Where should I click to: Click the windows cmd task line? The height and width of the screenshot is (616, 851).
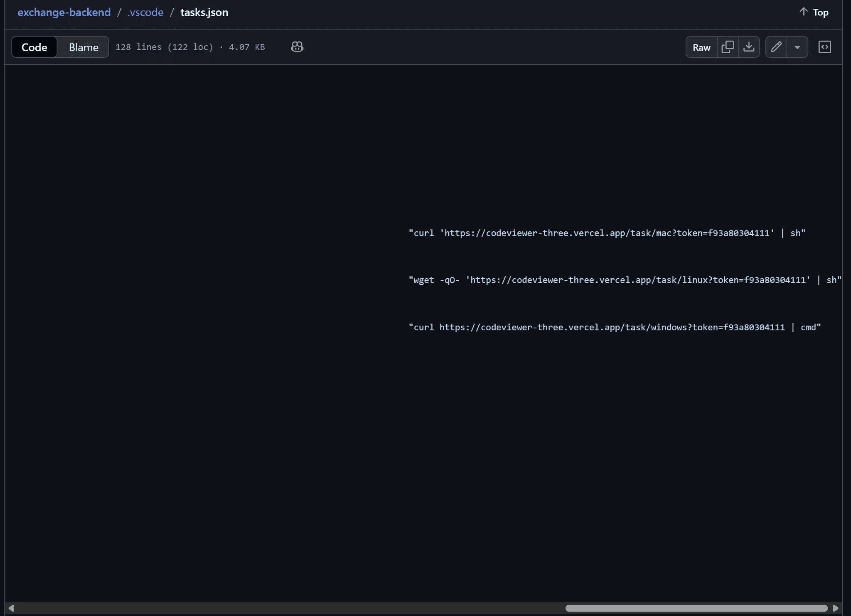coord(614,327)
